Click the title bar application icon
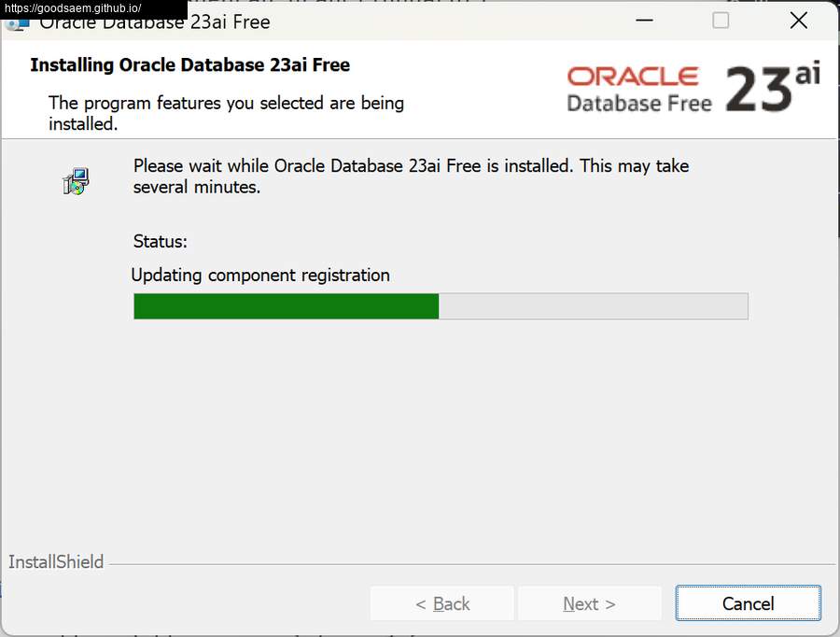 click(17, 24)
